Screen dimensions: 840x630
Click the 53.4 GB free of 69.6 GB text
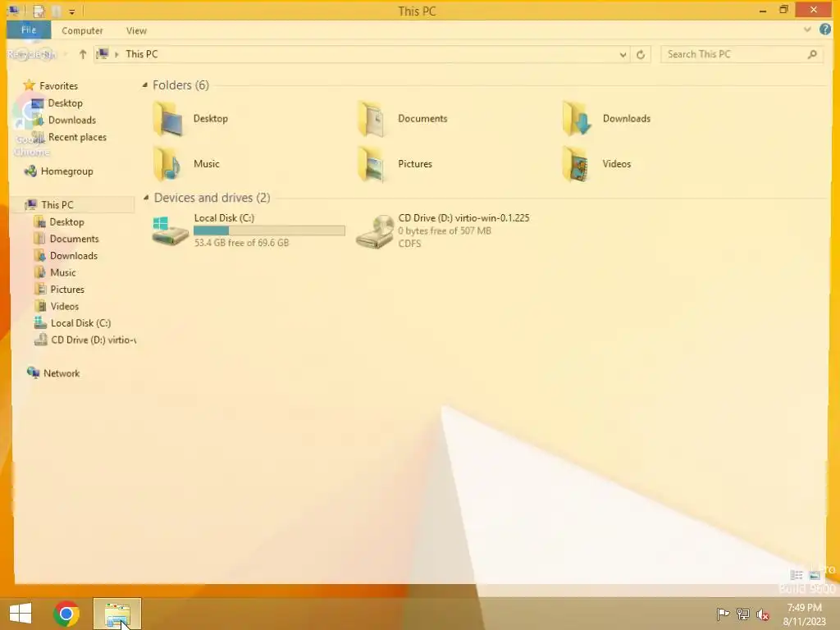pyautogui.click(x=242, y=243)
